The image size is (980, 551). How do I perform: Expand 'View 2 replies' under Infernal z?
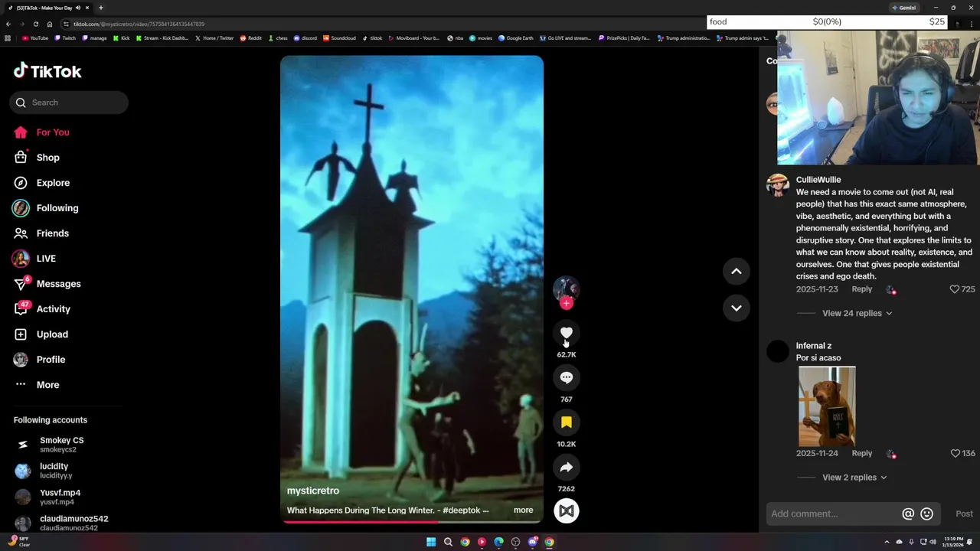[x=854, y=478]
